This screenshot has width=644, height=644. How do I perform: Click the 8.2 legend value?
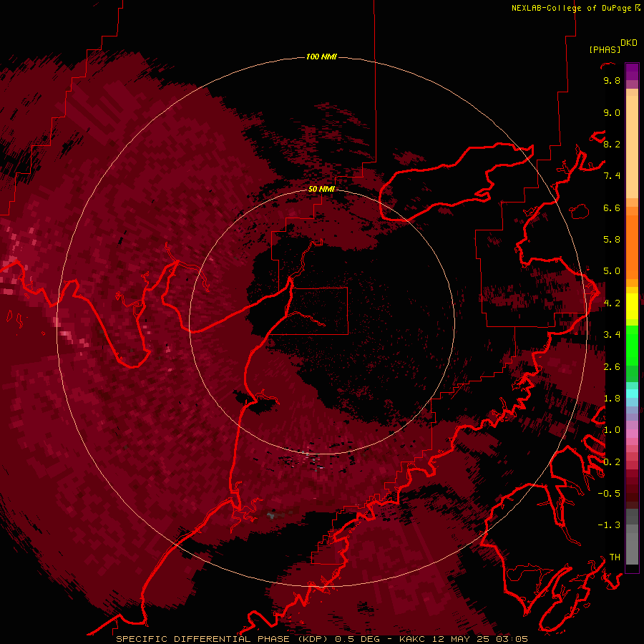pos(612,144)
